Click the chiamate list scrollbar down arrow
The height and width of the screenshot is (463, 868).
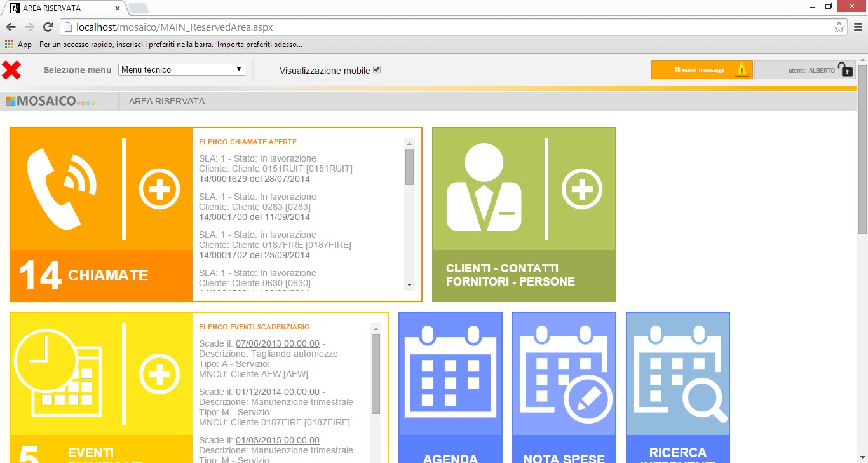coord(409,285)
